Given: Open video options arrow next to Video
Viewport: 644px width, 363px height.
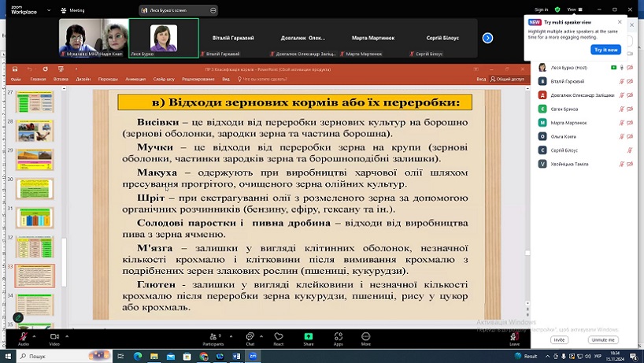Looking at the screenshot, I should click(67, 336).
